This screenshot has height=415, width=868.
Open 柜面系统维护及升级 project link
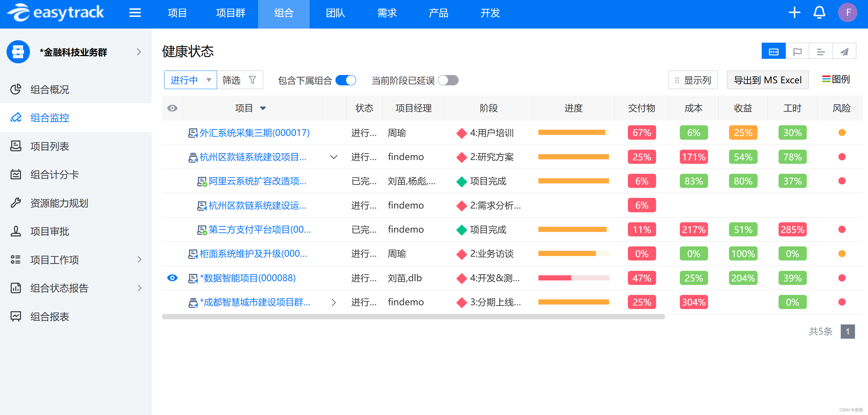[x=254, y=254]
